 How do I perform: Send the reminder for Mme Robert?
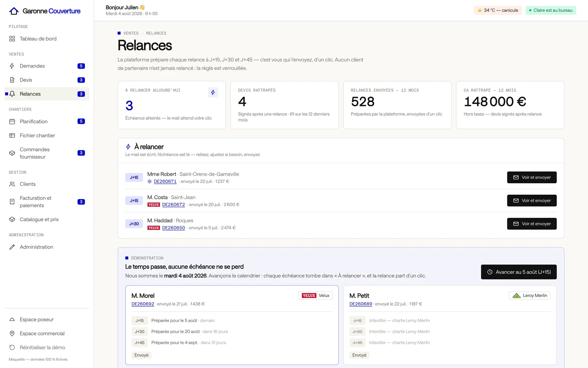532,177
